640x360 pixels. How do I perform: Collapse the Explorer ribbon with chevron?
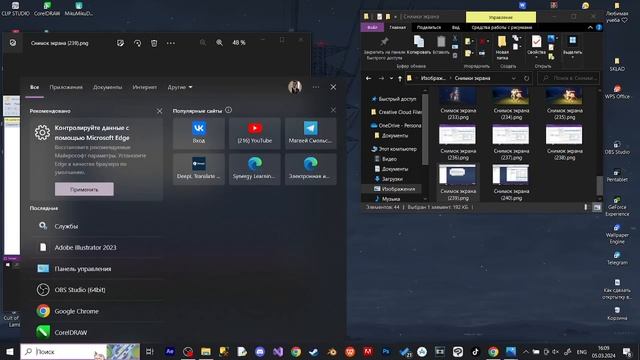click(x=590, y=27)
